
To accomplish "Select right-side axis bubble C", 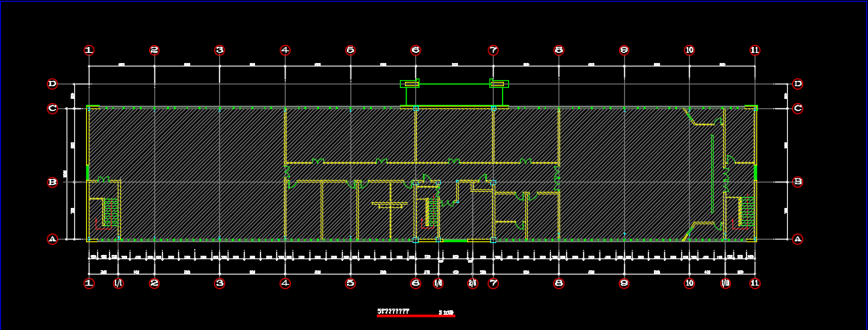I will click(x=798, y=108).
